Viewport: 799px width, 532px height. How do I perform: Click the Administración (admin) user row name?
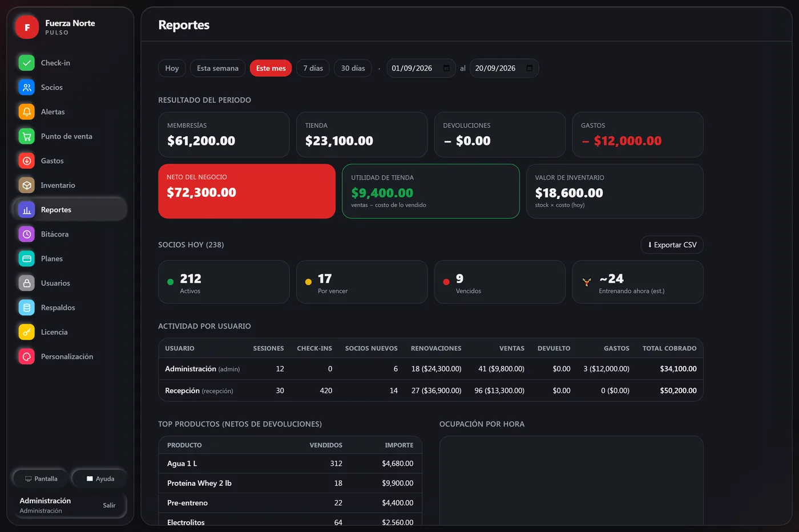tap(202, 369)
